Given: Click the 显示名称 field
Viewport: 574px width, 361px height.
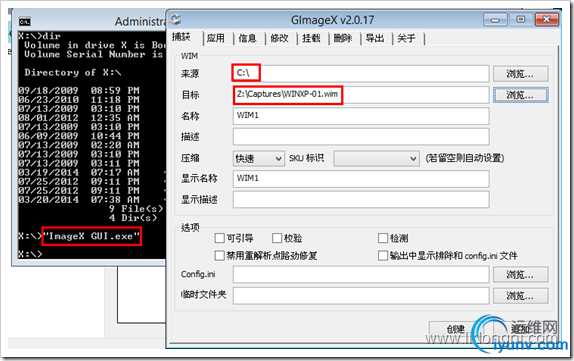Looking at the screenshot, I should [361, 179].
